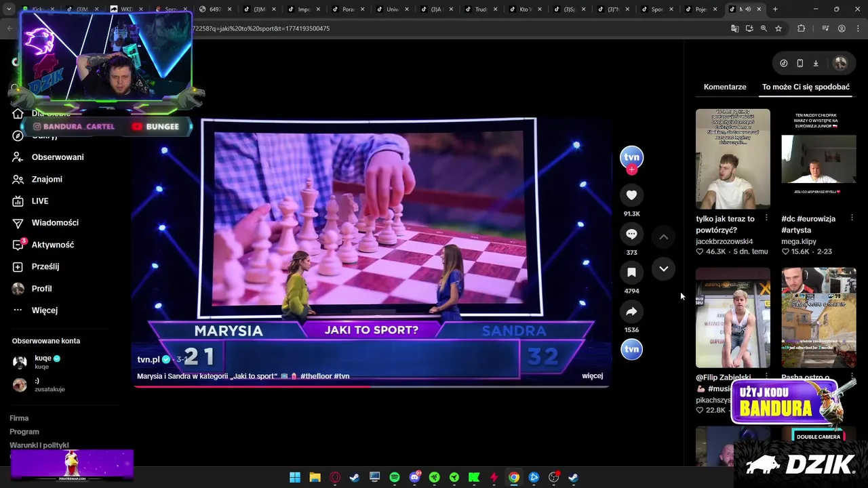Click the phone app icon top right
The width and height of the screenshot is (868, 488).
(800, 63)
